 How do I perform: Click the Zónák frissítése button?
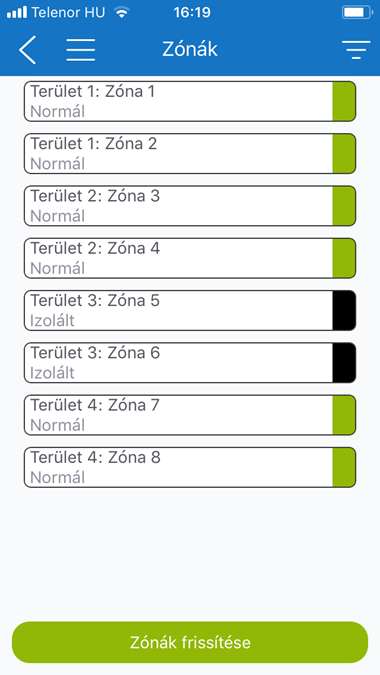click(x=190, y=642)
